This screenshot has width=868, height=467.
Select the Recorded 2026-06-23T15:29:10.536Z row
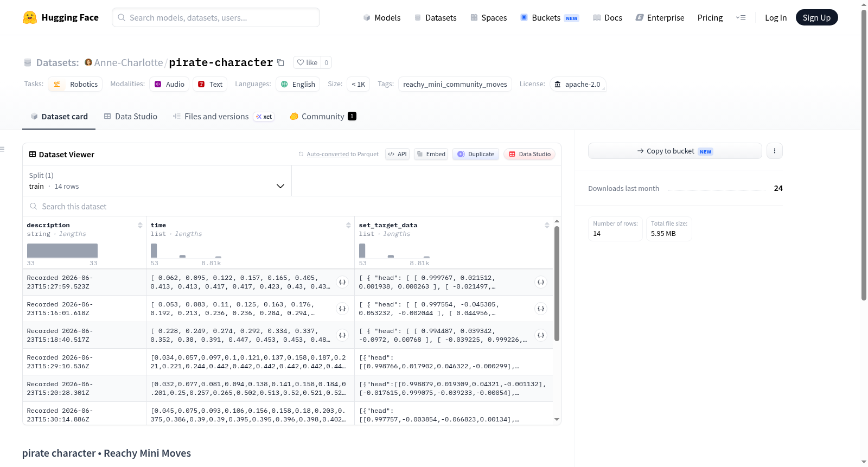pos(288,362)
